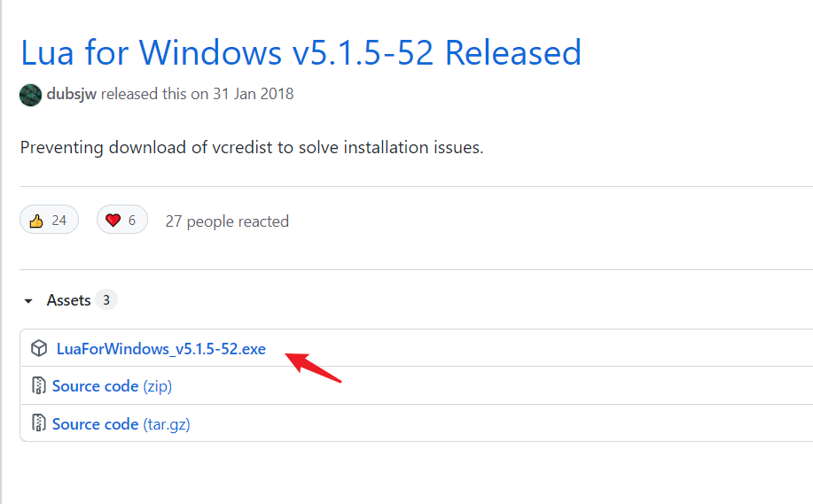
Task: Click the vcredist release description text
Action: [252, 147]
